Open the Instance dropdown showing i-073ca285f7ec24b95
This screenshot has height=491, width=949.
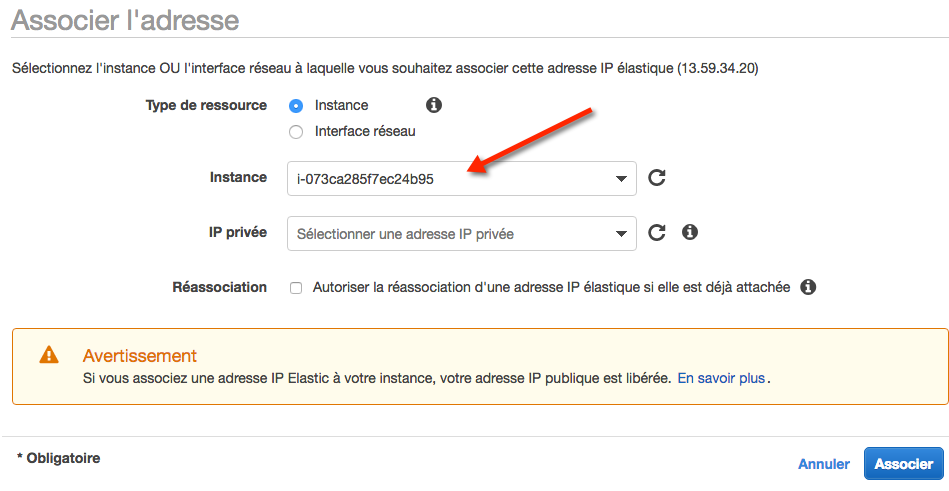[450, 179]
